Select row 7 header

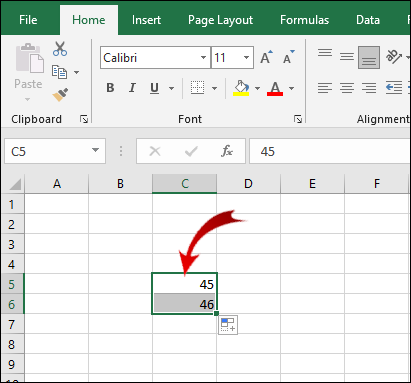tap(13, 324)
